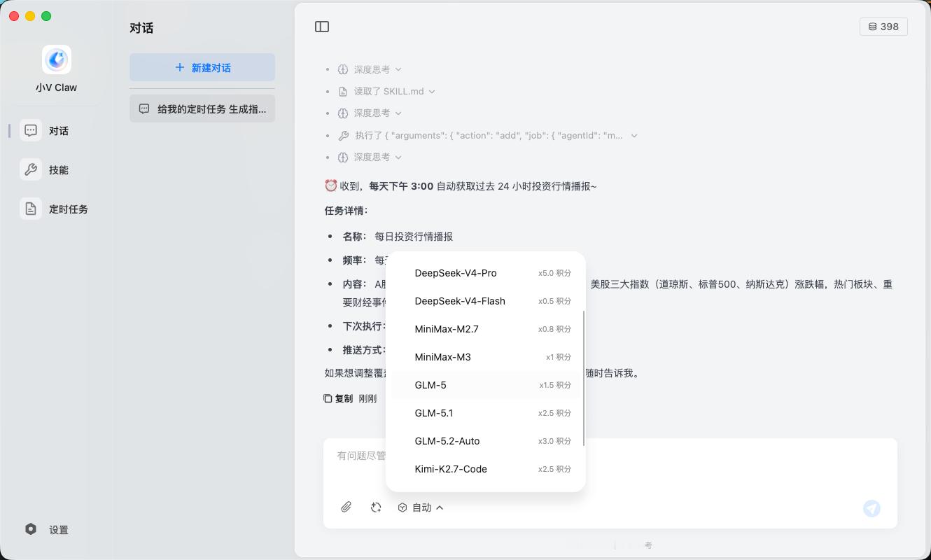
Task: Click the macOS green fullscreen button
Action: [46, 16]
